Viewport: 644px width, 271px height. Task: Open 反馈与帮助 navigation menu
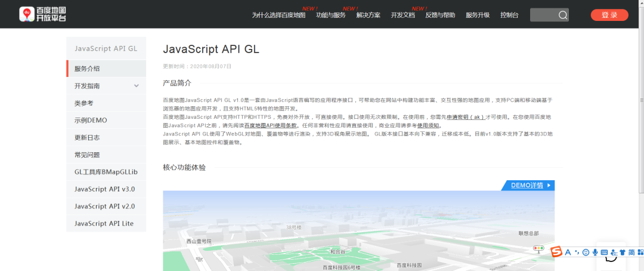coord(440,15)
